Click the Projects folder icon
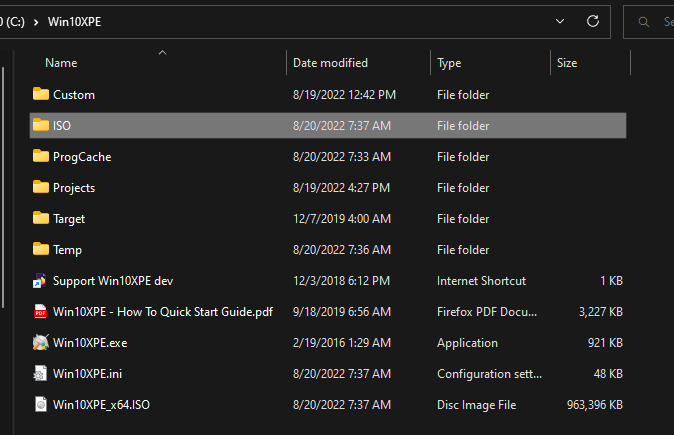 pyautogui.click(x=41, y=188)
